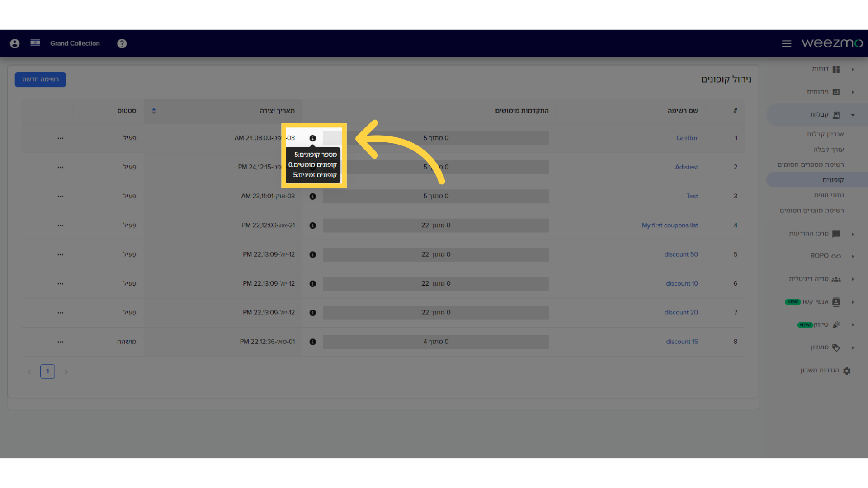
Task: Open the ניתוחים analytics icon
Action: 836,92
